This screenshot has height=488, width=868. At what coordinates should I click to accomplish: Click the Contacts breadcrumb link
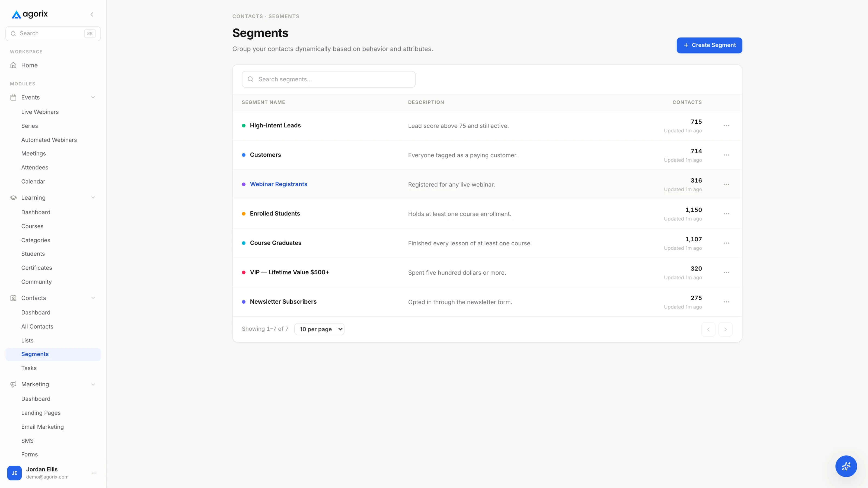click(247, 16)
